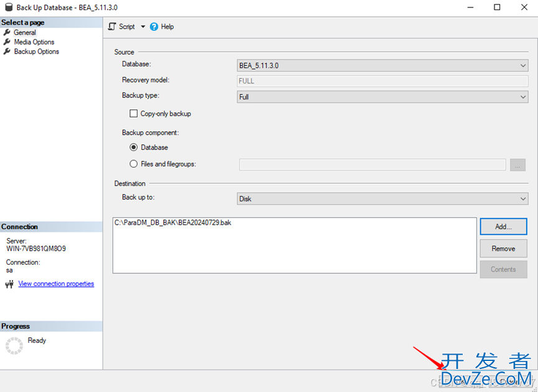Image resolution: width=538 pixels, height=392 pixels.
Task: Open the General page
Action: click(25, 32)
